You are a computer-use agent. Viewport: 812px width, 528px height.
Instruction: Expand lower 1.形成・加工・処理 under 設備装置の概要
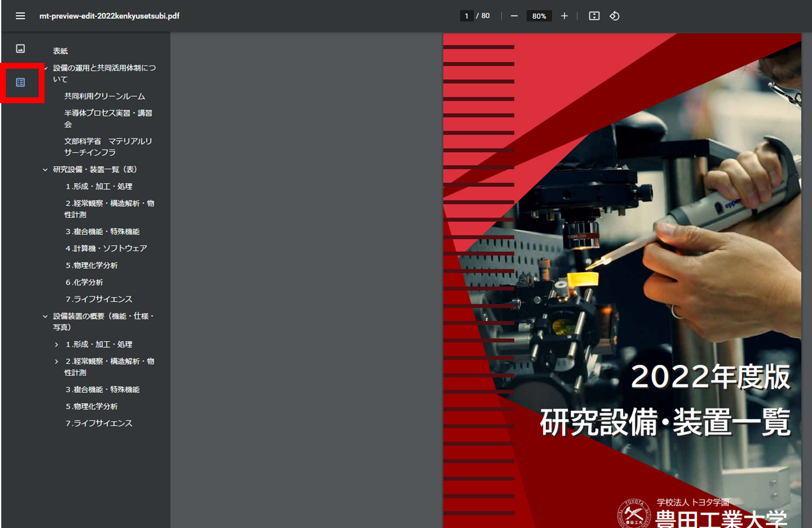tap(57, 345)
